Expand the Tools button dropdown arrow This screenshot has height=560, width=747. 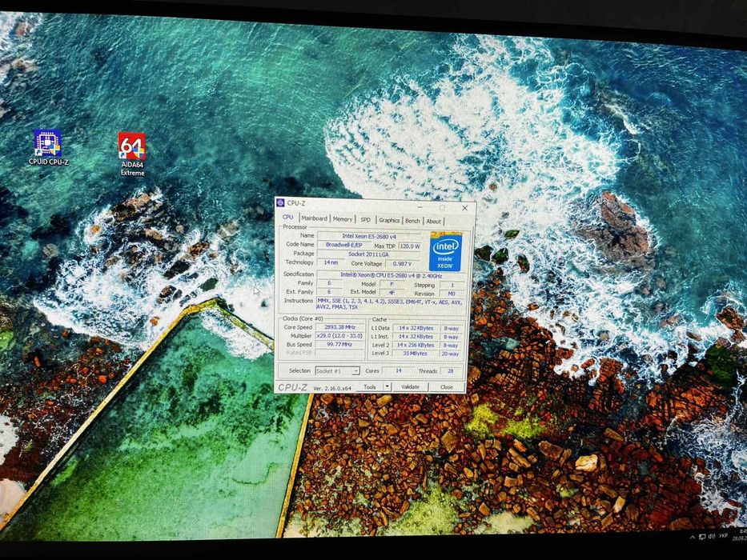tap(388, 386)
